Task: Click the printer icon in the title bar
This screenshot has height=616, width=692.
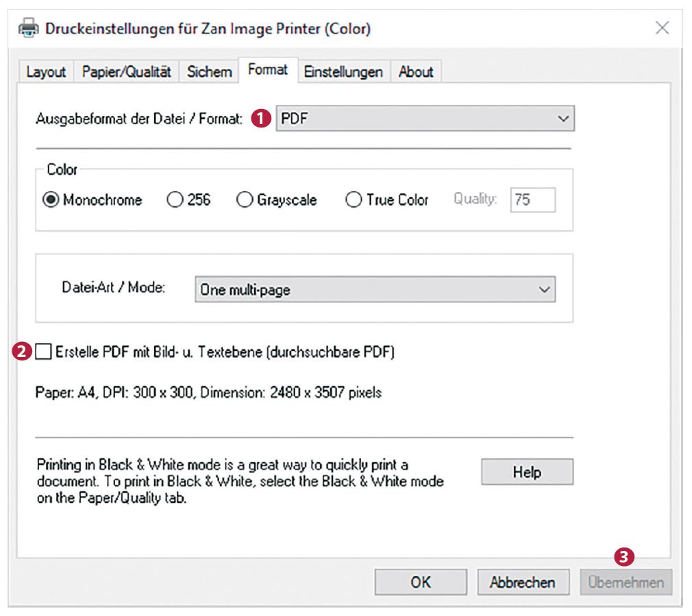Action: coord(29,29)
